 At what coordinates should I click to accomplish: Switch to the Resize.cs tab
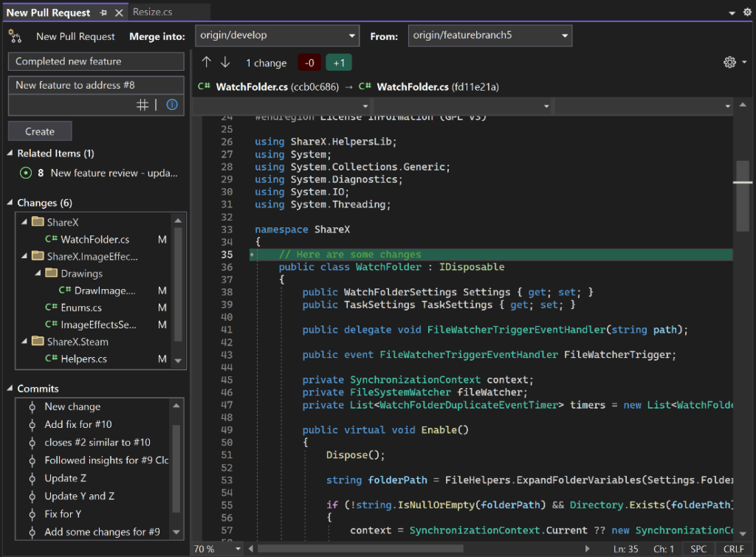(154, 12)
